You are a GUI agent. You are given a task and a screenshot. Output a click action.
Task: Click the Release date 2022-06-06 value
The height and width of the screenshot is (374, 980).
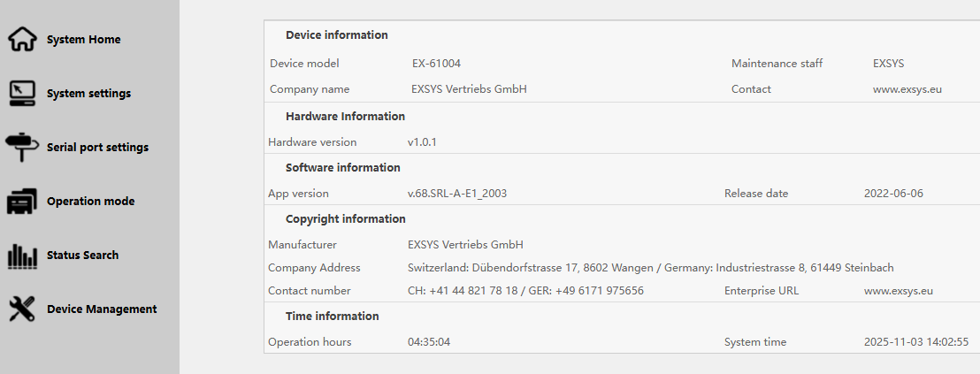pyautogui.click(x=893, y=194)
